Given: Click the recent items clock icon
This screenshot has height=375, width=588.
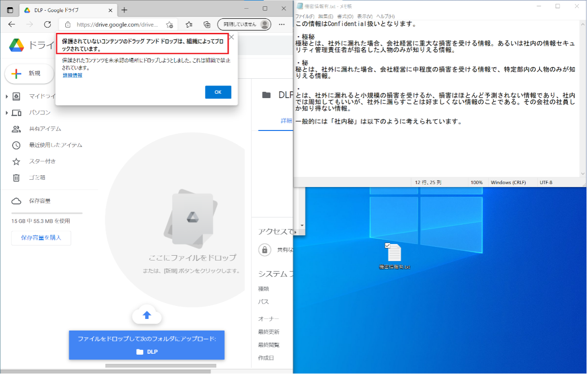Looking at the screenshot, I should [x=16, y=145].
